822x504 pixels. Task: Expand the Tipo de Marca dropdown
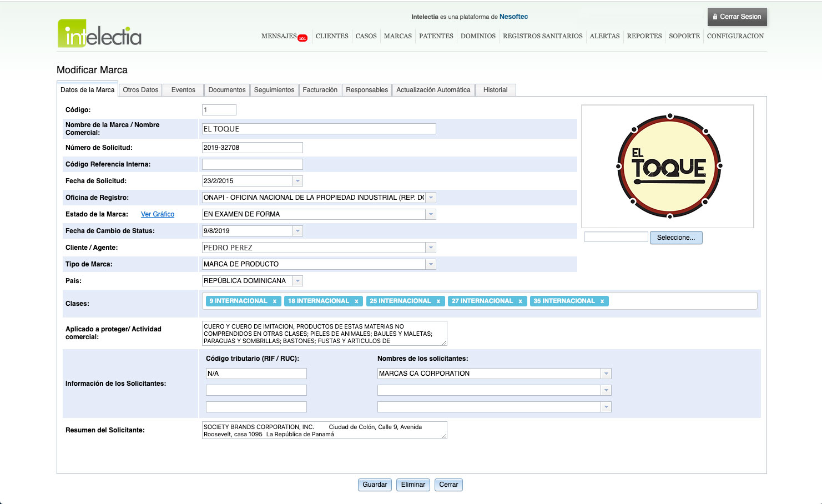[431, 264]
